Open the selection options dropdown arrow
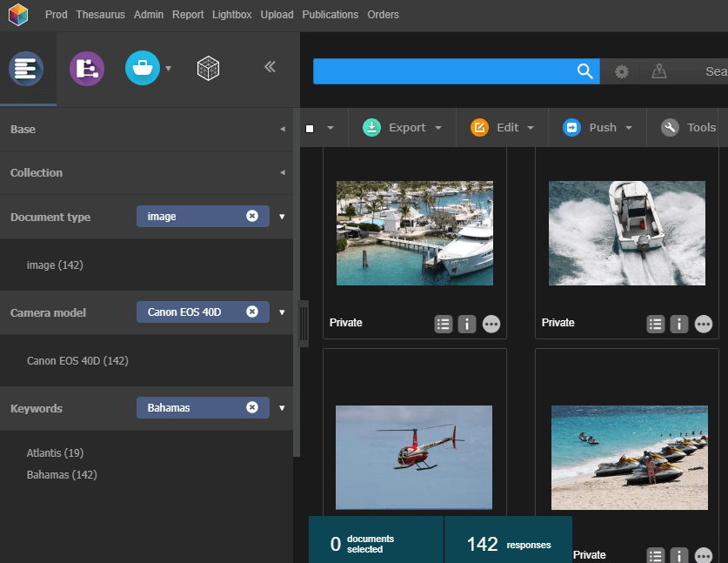728x563 pixels. click(x=331, y=127)
